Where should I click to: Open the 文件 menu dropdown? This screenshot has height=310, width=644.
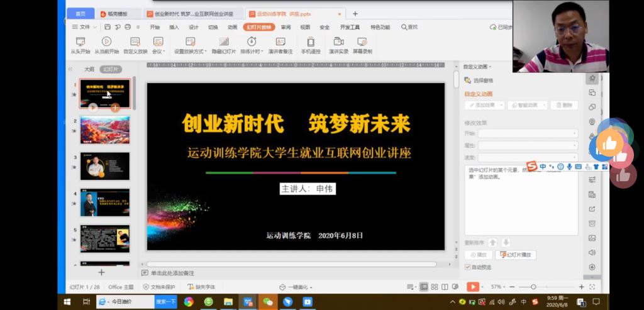coord(84,27)
